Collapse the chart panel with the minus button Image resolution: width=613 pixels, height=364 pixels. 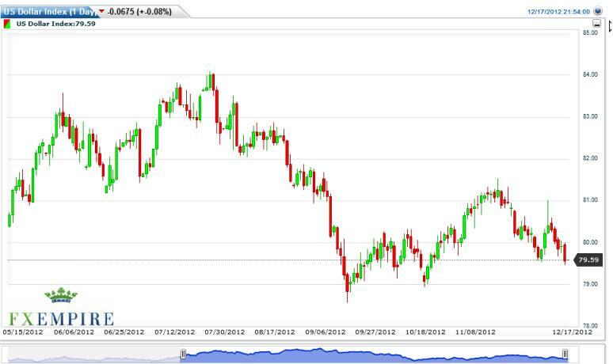(x=596, y=25)
